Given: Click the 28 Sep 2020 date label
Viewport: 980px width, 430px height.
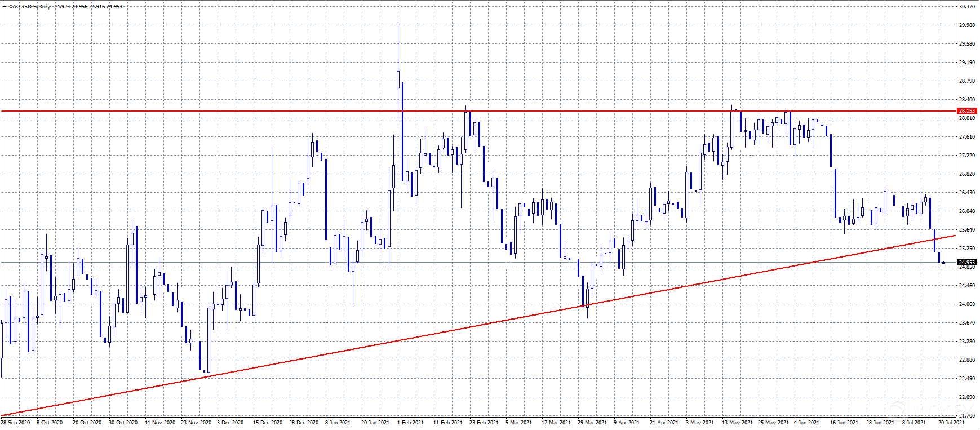Looking at the screenshot, I should coord(16,423).
